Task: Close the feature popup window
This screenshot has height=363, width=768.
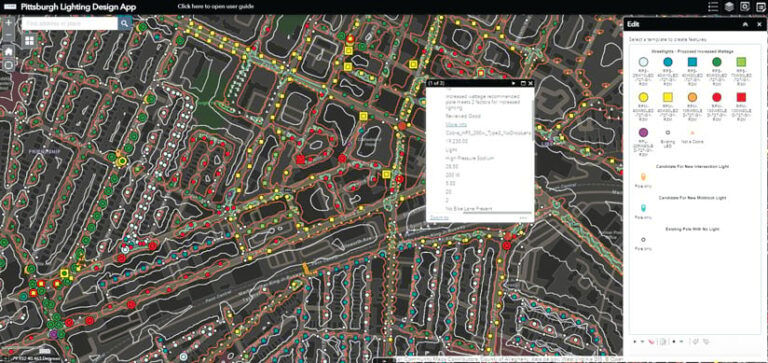Action: (x=530, y=84)
